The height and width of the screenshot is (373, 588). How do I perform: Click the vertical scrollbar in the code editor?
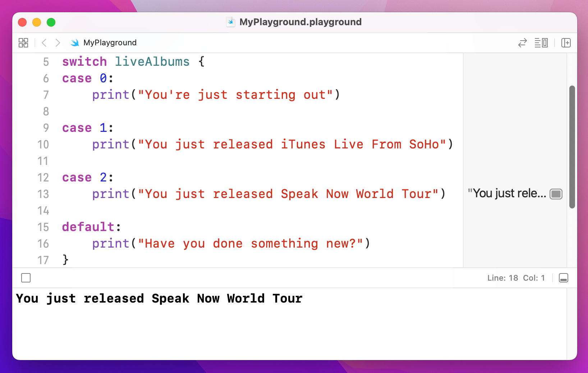point(572,147)
